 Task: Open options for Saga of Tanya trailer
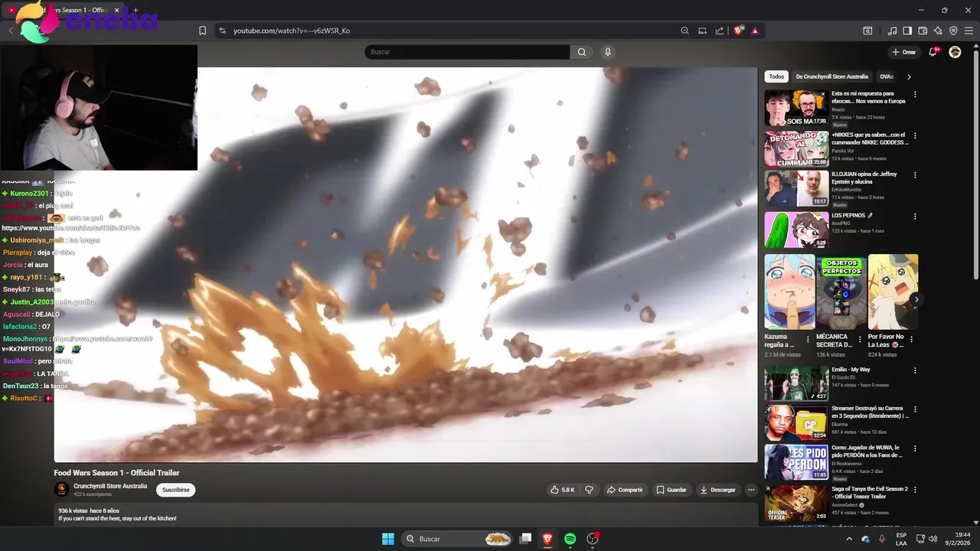click(914, 489)
